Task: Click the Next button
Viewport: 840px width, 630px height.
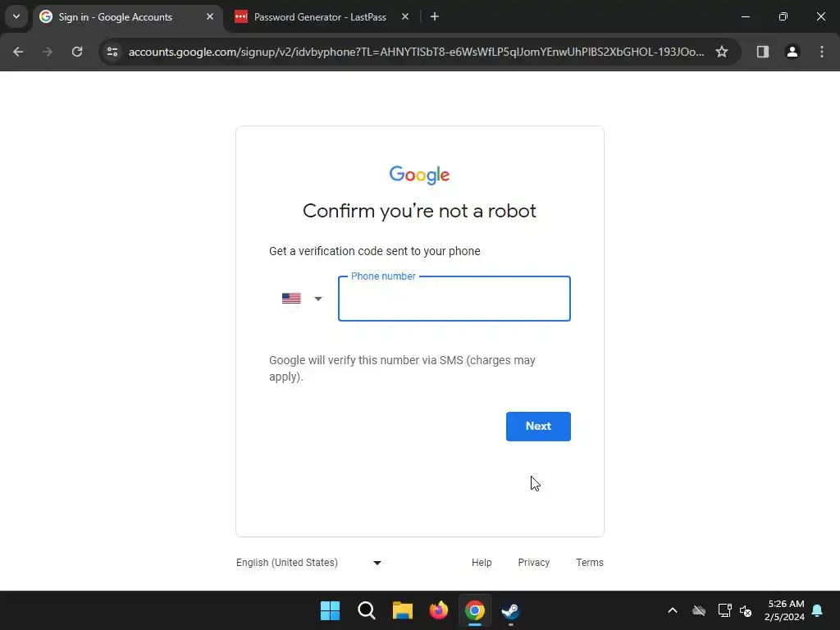Action: 538,427
